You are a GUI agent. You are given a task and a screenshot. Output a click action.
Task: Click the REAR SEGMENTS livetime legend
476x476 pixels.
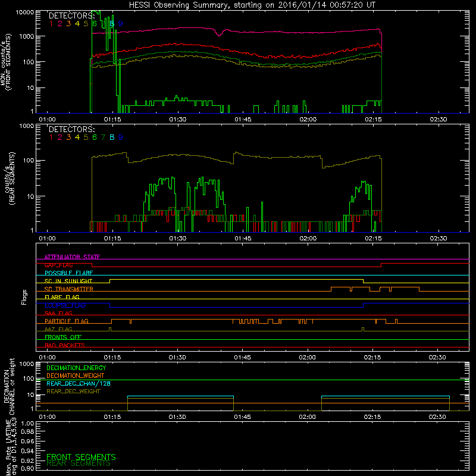pos(79,464)
